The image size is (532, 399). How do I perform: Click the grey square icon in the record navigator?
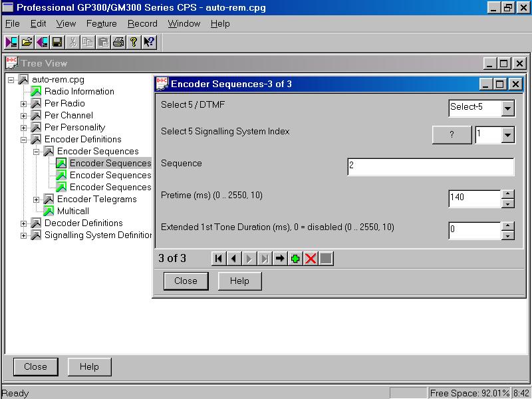pos(326,259)
